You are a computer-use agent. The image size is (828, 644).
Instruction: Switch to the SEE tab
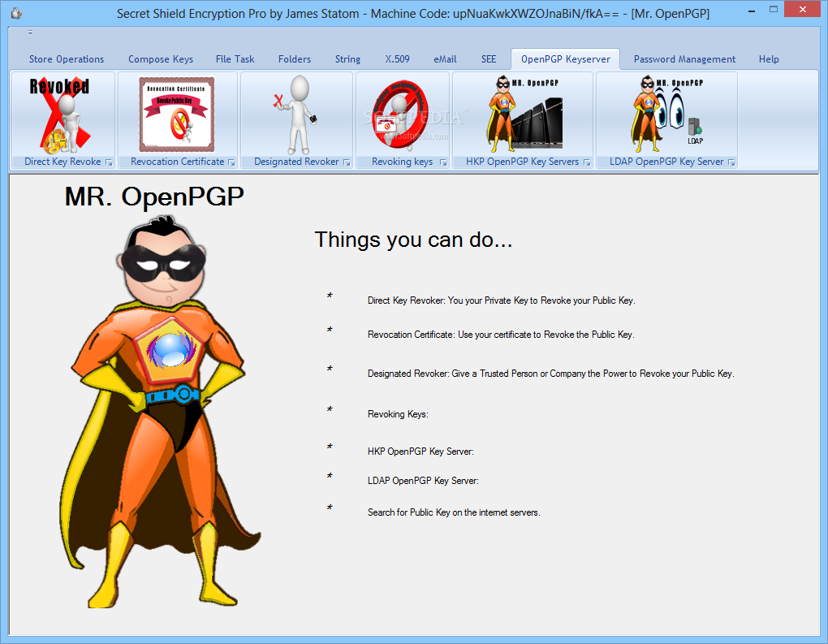(489, 59)
